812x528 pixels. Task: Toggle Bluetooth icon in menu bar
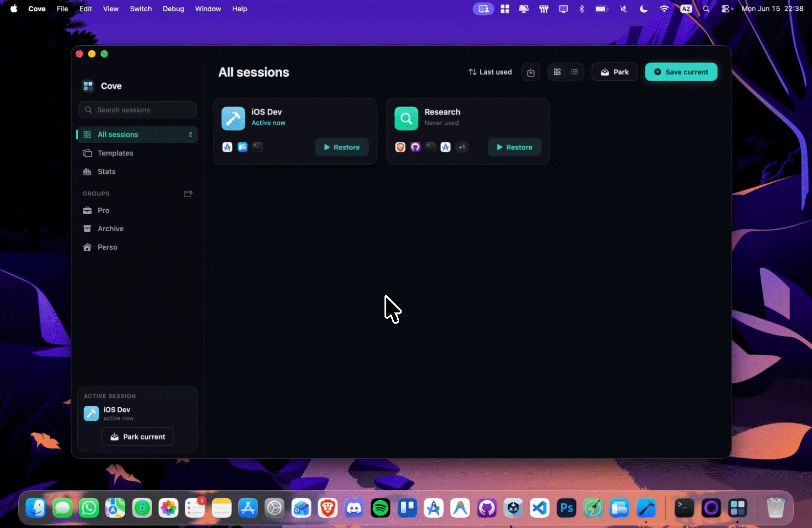coord(582,9)
